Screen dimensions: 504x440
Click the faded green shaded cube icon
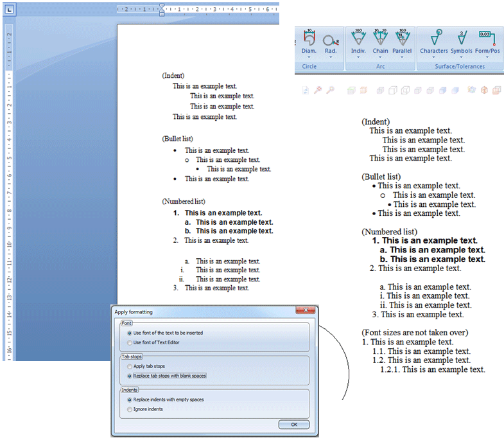[351, 91]
